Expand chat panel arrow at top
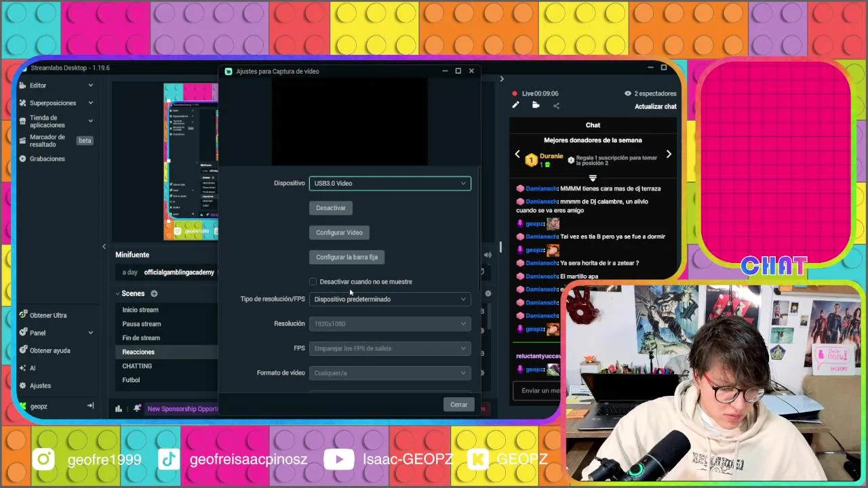 (x=502, y=79)
